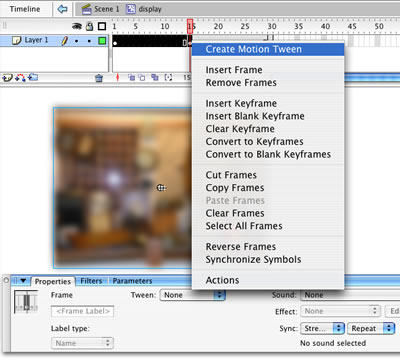Choose Copy Frames from the context menu

(x=268, y=188)
